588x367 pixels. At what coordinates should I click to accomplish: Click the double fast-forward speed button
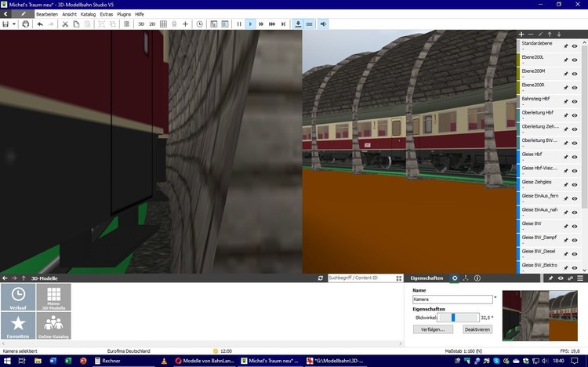[261, 24]
